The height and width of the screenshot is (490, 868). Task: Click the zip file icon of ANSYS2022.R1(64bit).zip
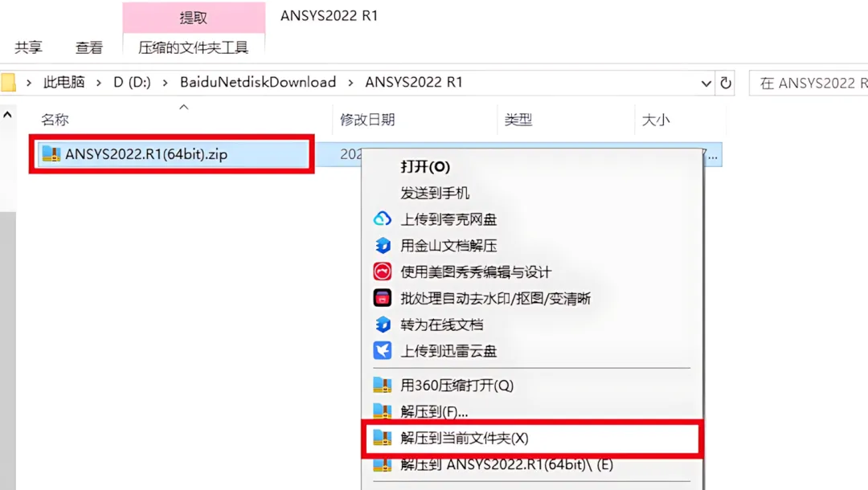[51, 153]
